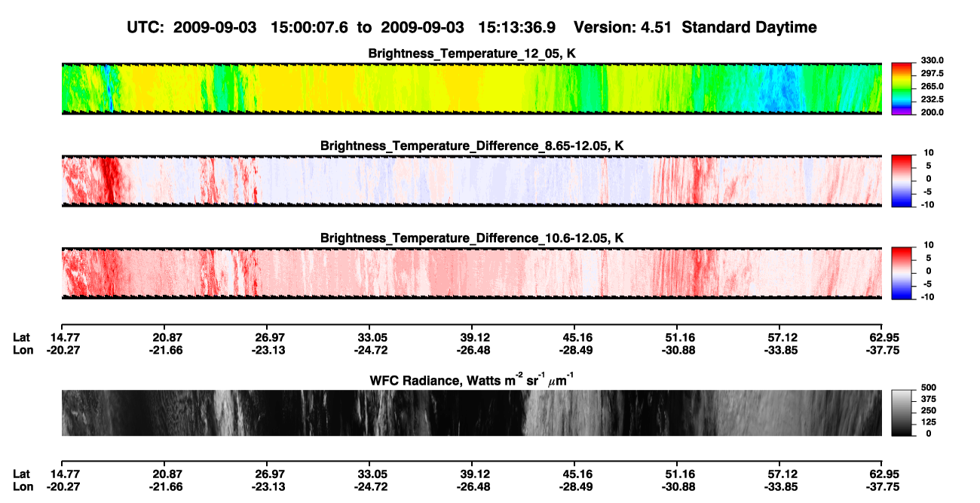Click 'Version: 4.51' in the title
The width and height of the screenshot is (980, 503).
pyautogui.click(x=622, y=28)
